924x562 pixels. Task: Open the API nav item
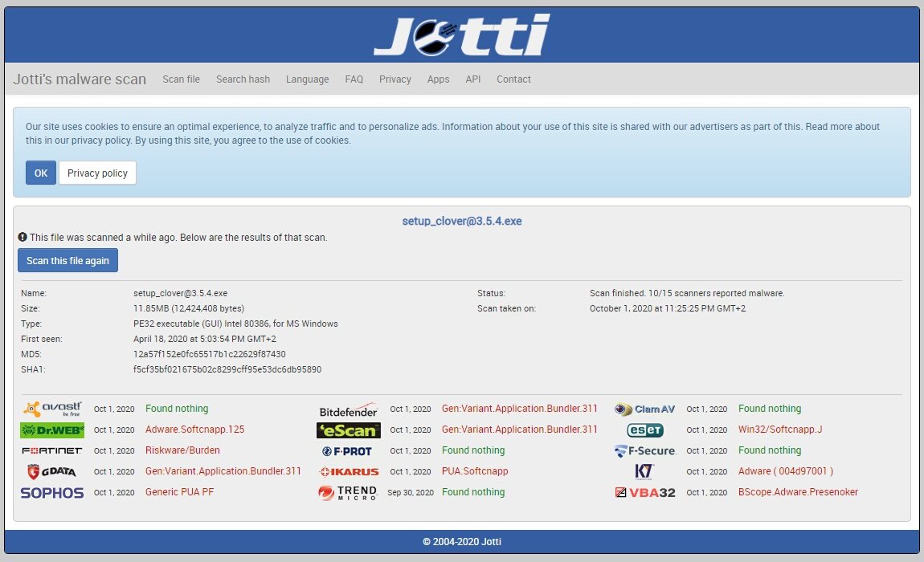pos(472,79)
